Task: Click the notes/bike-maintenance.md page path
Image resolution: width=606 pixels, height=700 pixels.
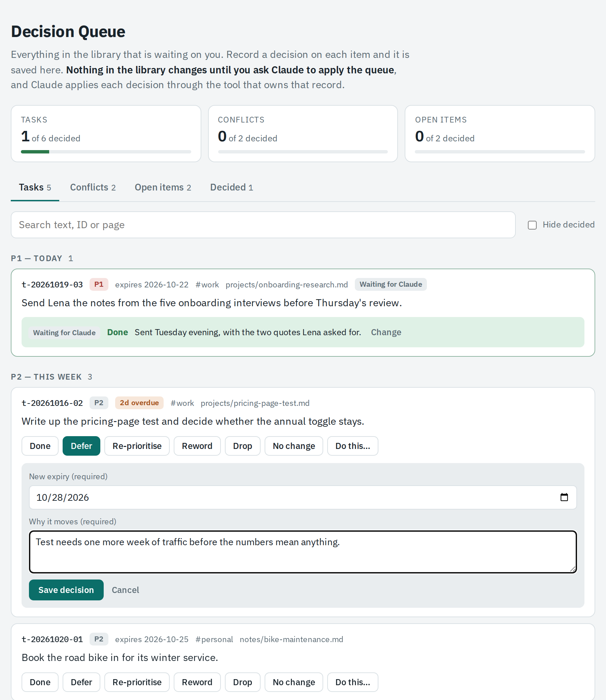Action: pos(291,639)
